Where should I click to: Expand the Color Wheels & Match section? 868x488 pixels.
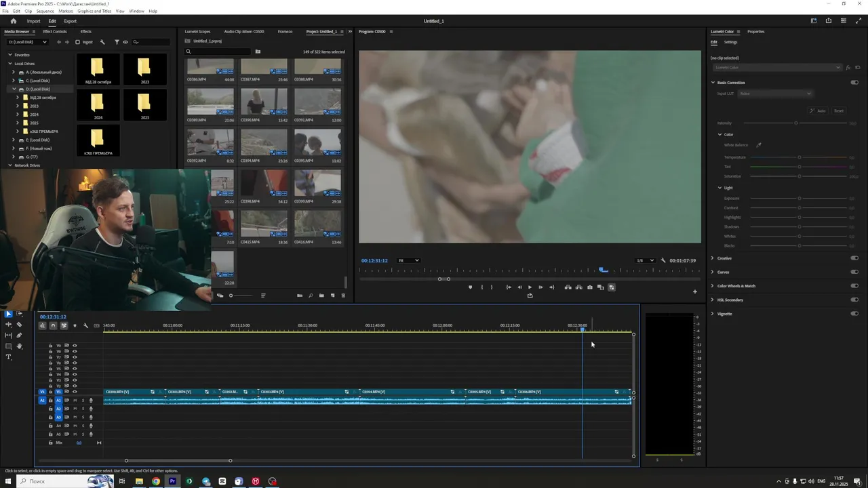click(712, 286)
